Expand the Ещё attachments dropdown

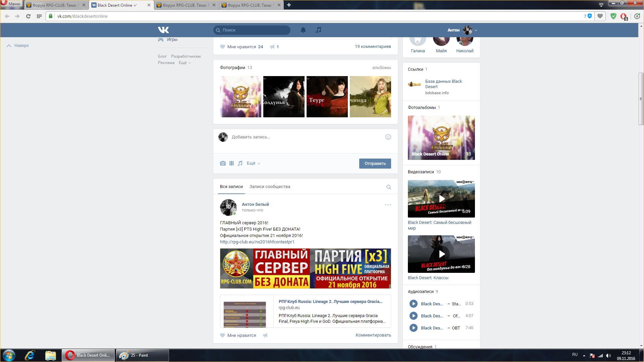[x=253, y=163]
